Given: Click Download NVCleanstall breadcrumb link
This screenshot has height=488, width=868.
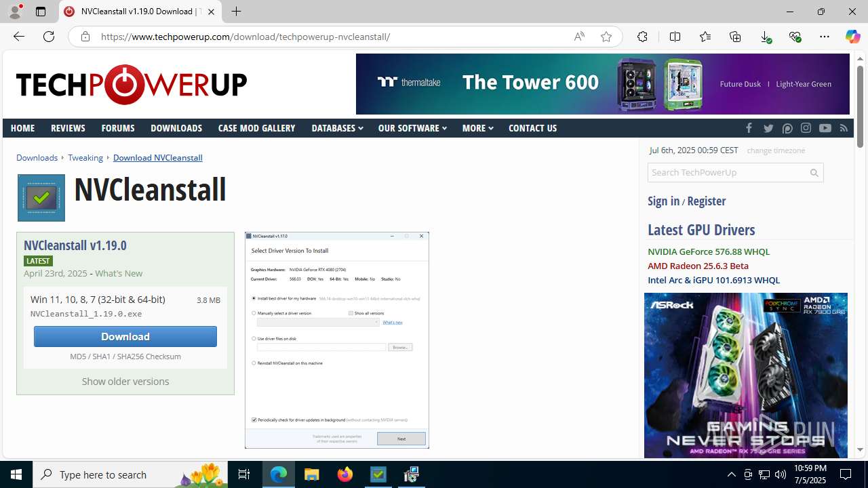Looking at the screenshot, I should click(157, 158).
